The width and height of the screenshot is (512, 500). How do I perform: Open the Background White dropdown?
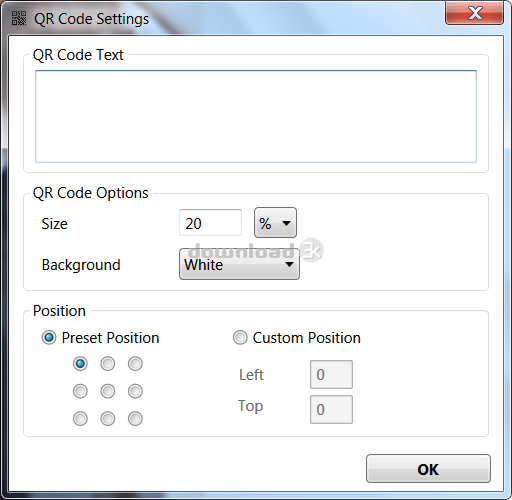click(239, 264)
